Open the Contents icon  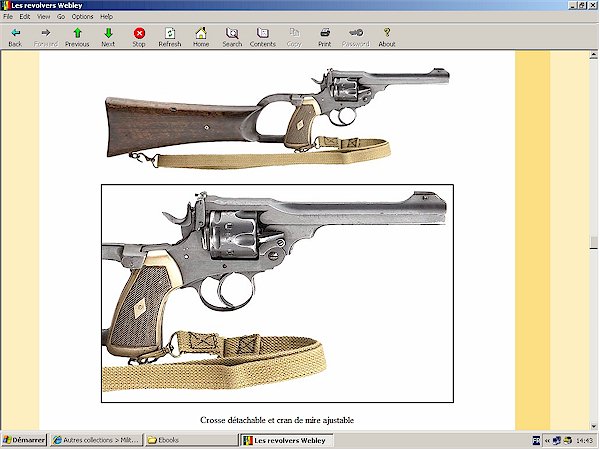(263, 33)
